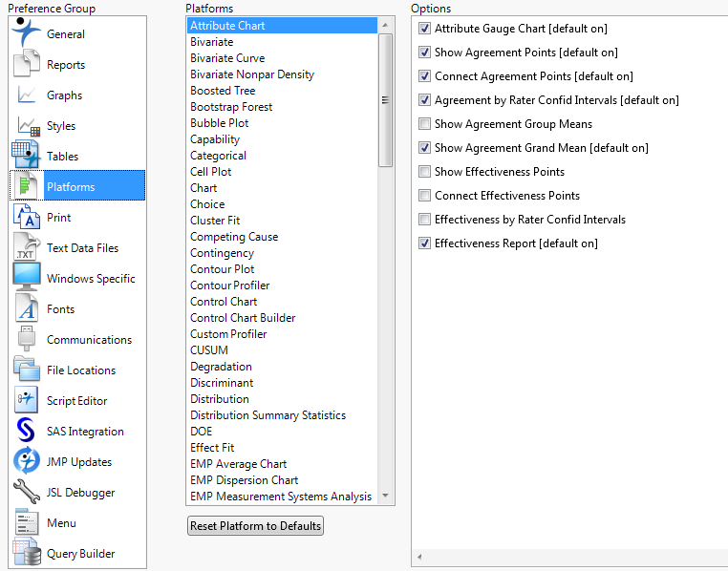This screenshot has width=728, height=571.
Task: Select the File Locations folder icon
Action: 26,370
